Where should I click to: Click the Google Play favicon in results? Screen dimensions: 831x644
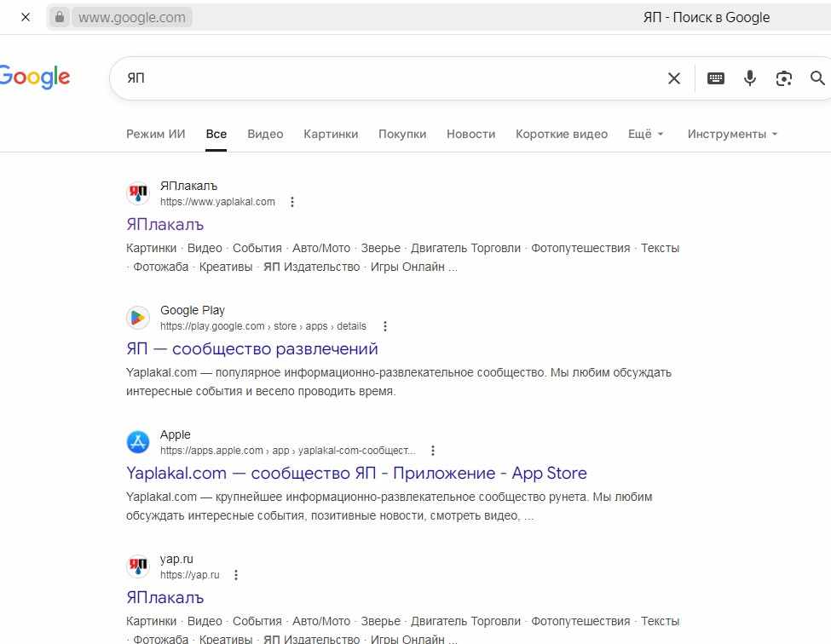[138, 318]
